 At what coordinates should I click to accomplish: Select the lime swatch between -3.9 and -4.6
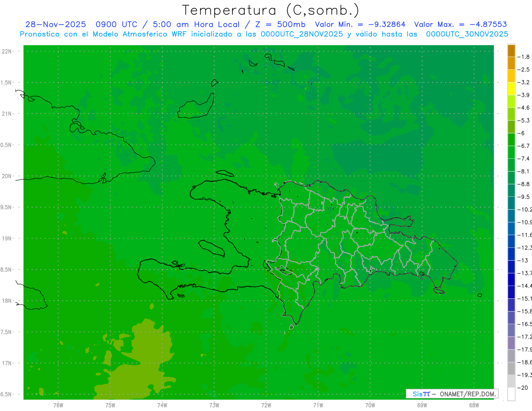(x=511, y=101)
